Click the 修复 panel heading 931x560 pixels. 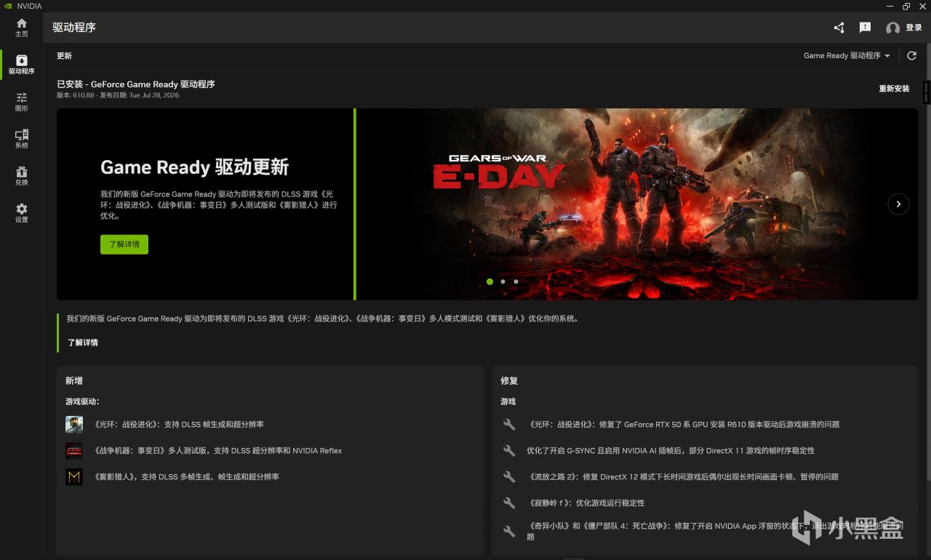click(x=509, y=381)
